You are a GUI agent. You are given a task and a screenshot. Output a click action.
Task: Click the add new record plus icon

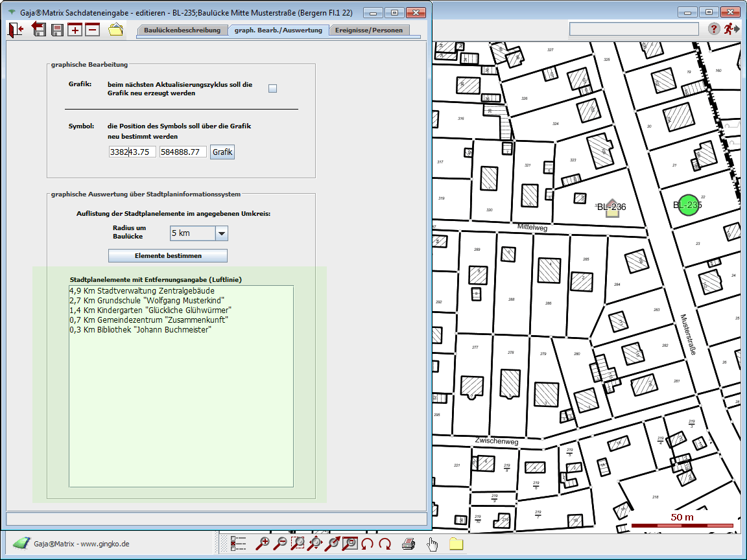pos(75,29)
